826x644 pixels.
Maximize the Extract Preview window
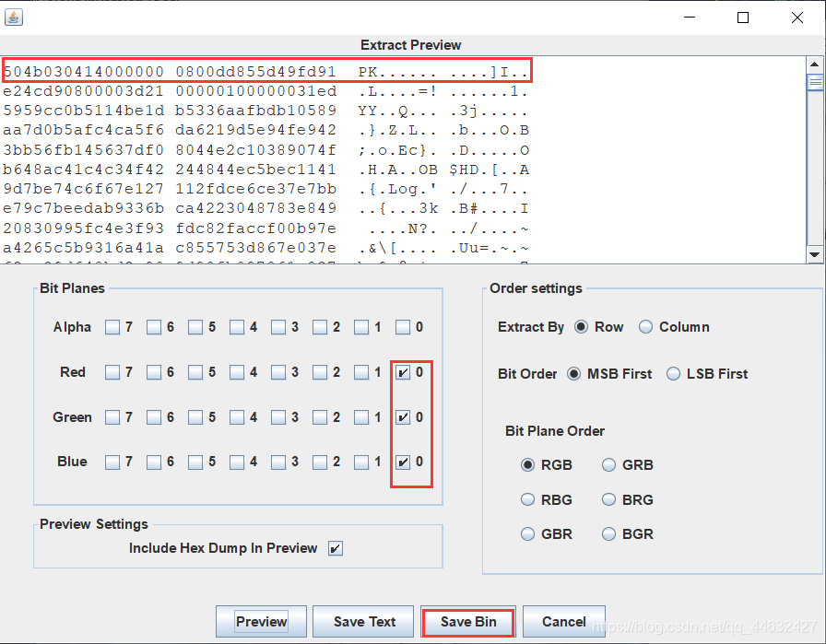743,18
